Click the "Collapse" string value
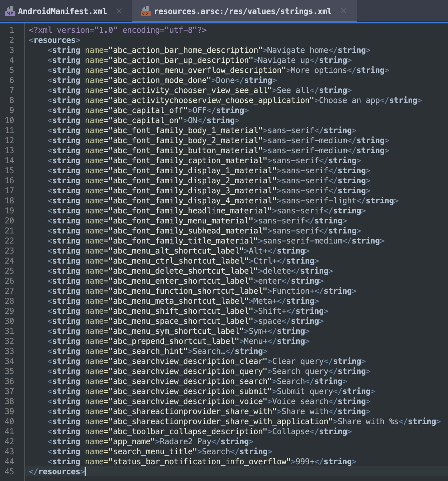 click(291, 431)
